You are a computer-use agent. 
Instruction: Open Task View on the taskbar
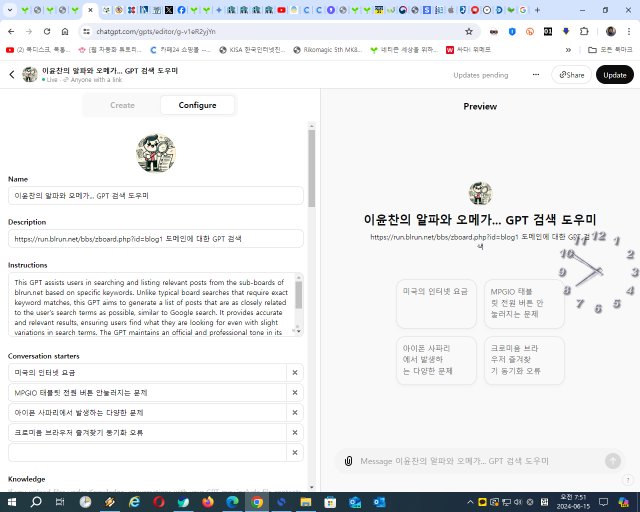[x=60, y=502]
